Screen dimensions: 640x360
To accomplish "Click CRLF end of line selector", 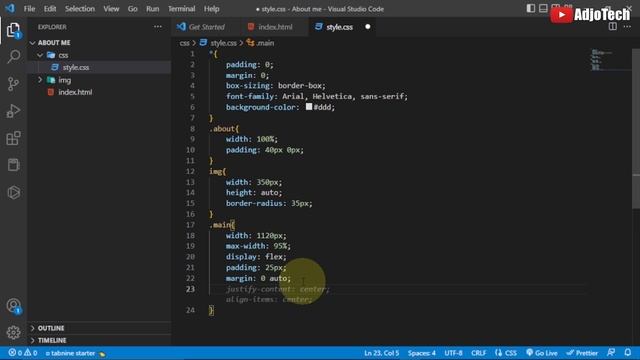I will click(478, 353).
